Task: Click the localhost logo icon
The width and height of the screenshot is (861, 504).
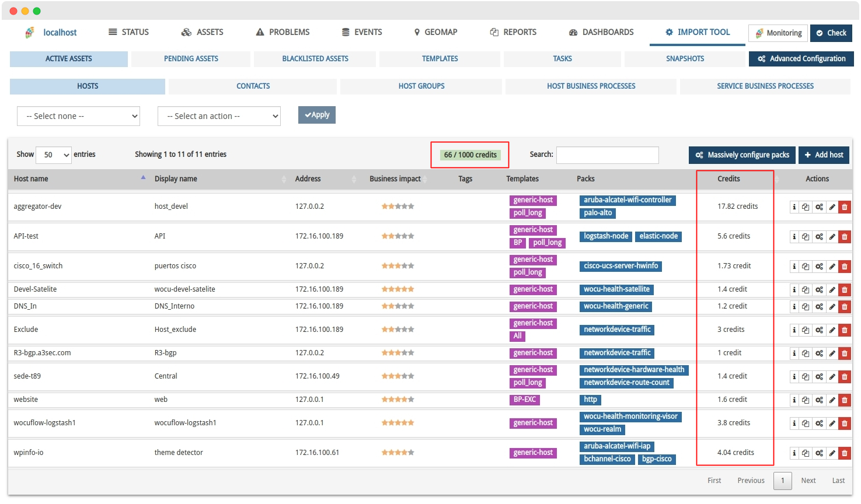Action: tap(30, 33)
